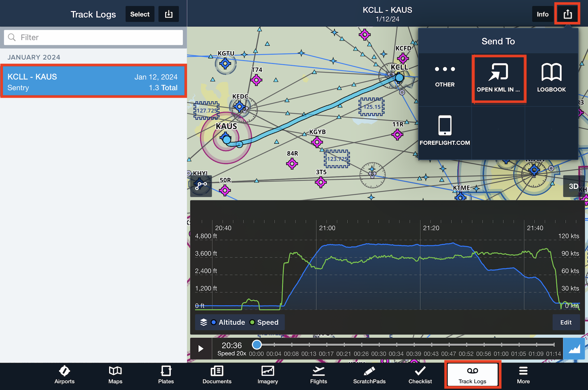Image resolution: width=588 pixels, height=390 pixels.
Task: Open the More menu tab
Action: [523, 375]
